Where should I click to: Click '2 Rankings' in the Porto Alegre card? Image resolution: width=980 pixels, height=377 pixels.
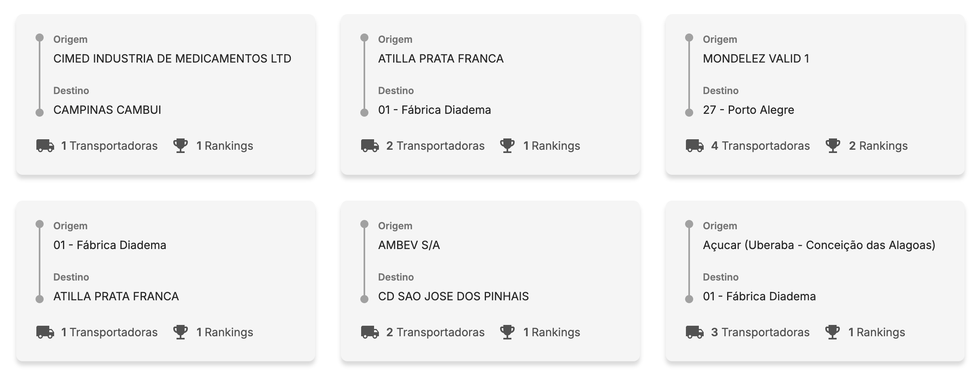[x=878, y=146]
